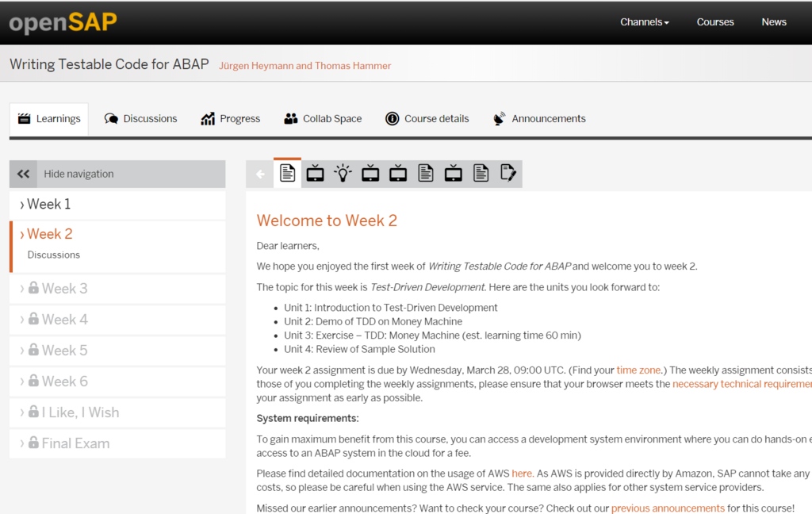Click the Collab Space people icon

tap(290, 119)
